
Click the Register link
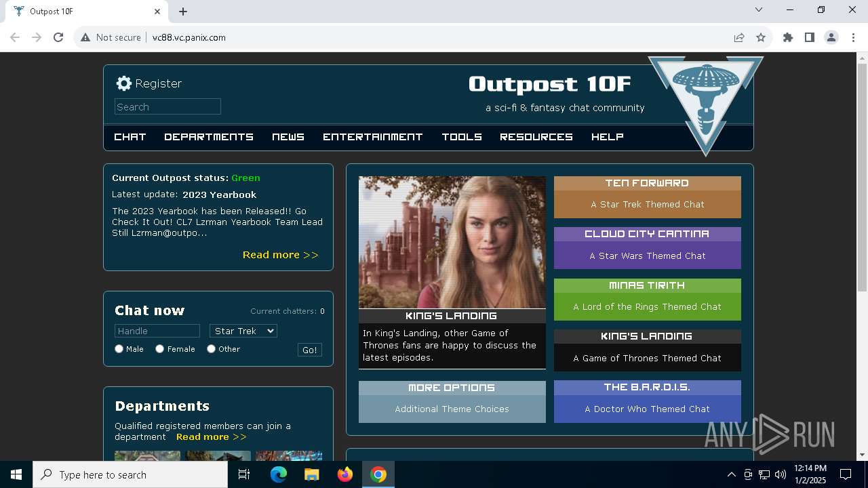click(159, 83)
